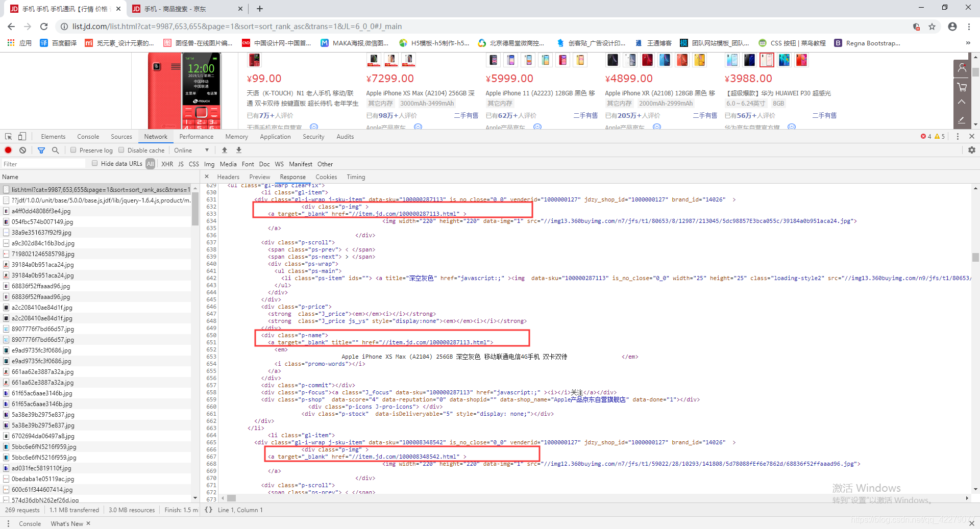Viewport: 980px width, 529px height.
Task: Close the DevTools panel
Action: tap(972, 136)
